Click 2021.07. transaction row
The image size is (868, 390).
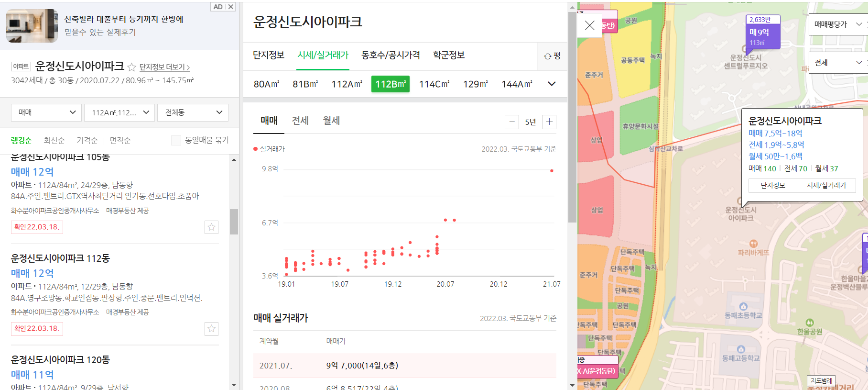point(405,366)
